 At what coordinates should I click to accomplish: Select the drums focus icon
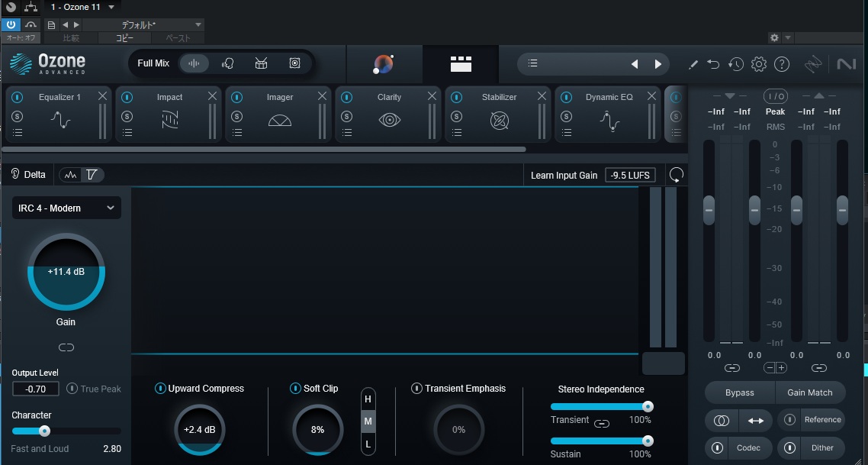(x=261, y=63)
